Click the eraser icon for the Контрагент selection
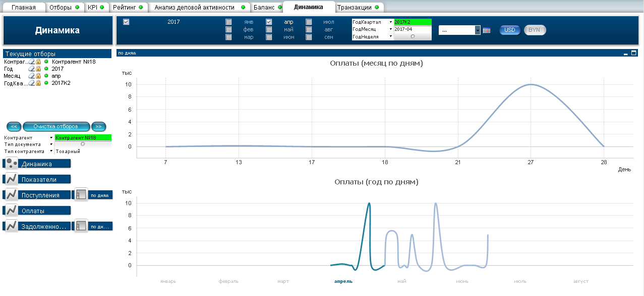The image size is (644, 296). [x=31, y=62]
